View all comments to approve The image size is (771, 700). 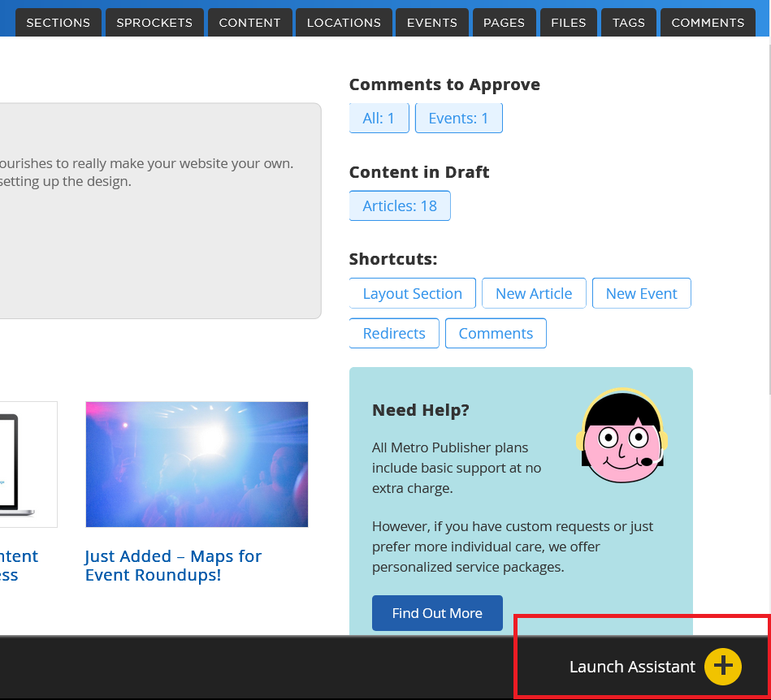click(379, 119)
